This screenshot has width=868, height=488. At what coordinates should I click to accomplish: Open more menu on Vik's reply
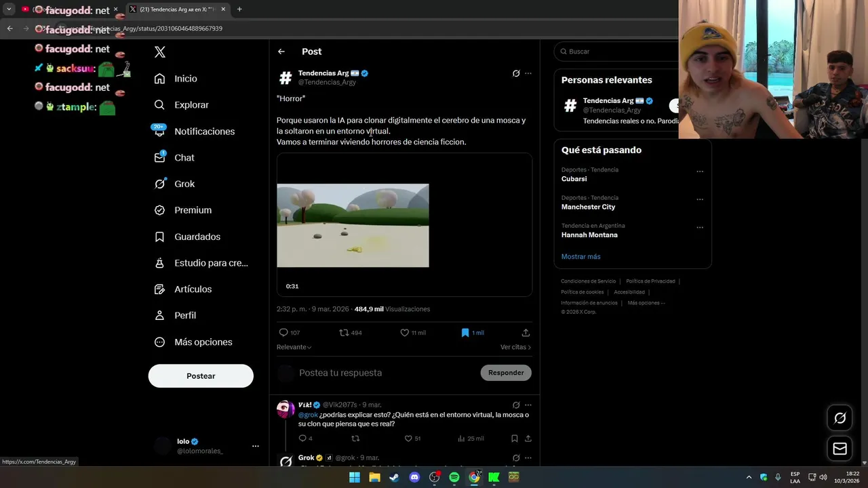pos(528,405)
